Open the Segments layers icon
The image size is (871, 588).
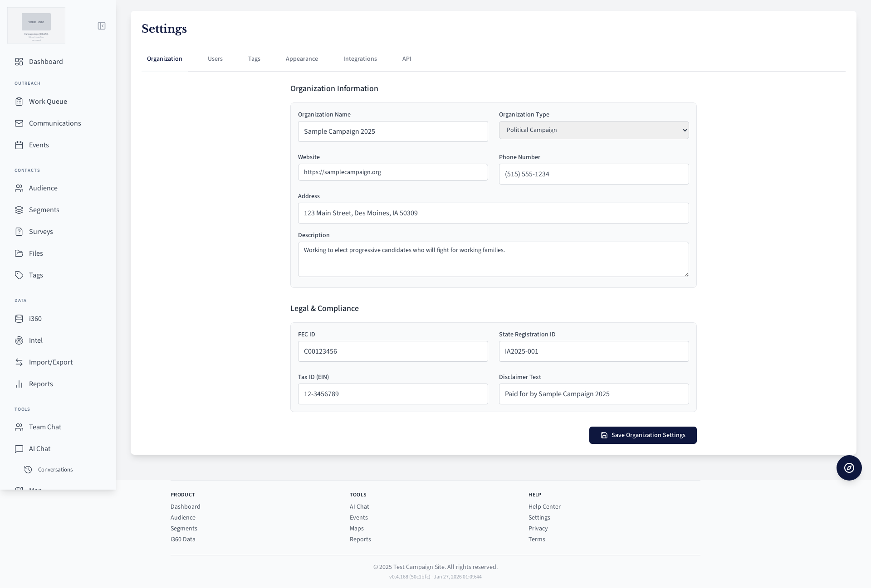tap(19, 210)
